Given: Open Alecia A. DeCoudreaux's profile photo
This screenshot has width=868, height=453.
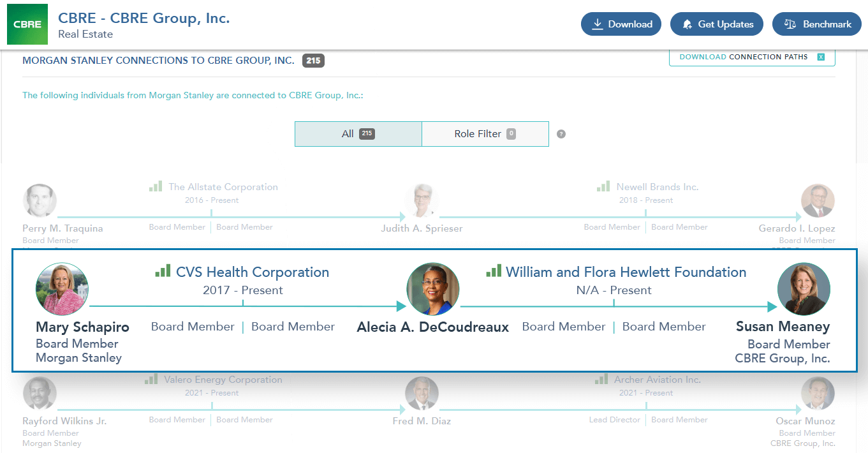Looking at the screenshot, I should [433, 289].
